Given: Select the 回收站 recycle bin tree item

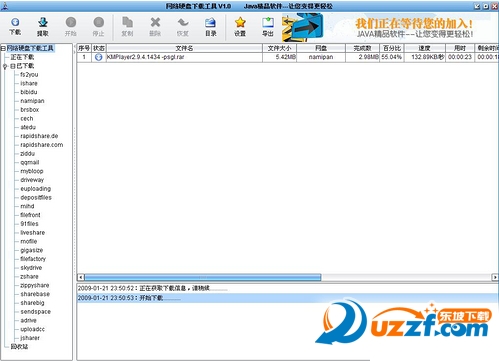Looking at the screenshot, I should (19, 347).
